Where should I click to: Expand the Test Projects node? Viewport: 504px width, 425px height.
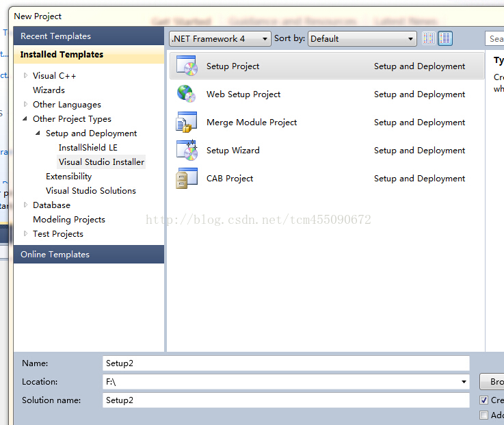26,233
